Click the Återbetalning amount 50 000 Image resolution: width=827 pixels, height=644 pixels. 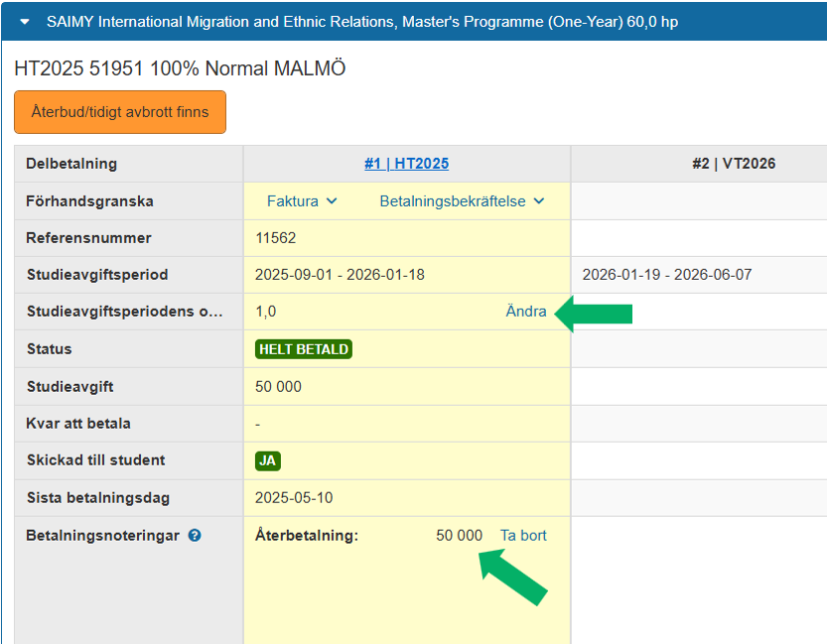(x=459, y=536)
